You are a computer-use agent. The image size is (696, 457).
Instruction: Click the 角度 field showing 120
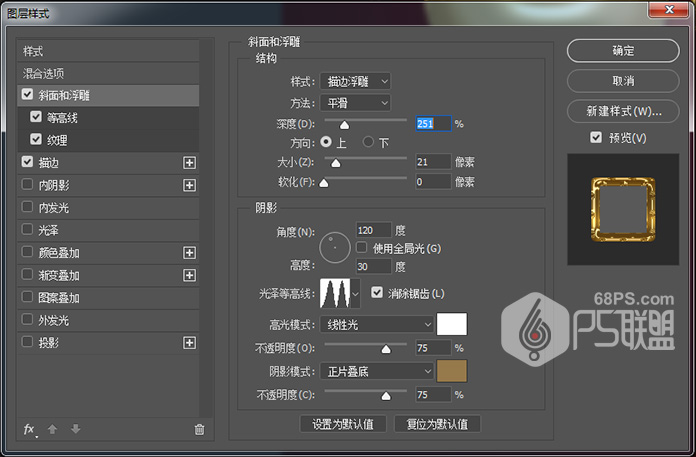coord(374,230)
